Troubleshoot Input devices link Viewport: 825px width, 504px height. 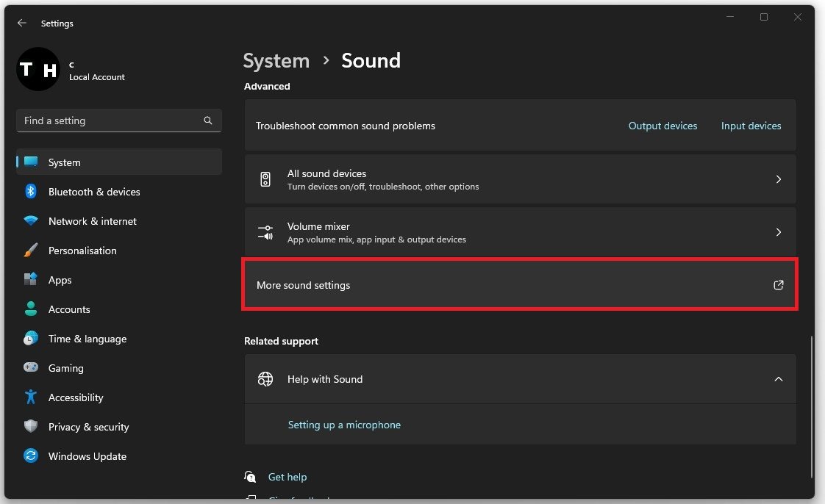pyautogui.click(x=751, y=126)
